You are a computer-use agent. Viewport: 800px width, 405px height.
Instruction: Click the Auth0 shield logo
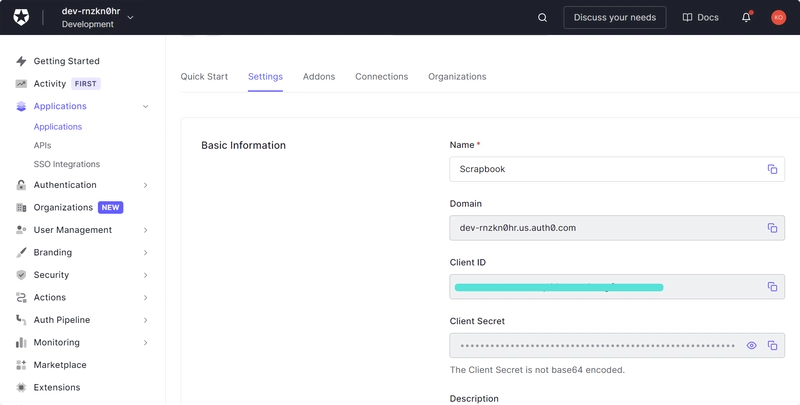pos(21,17)
